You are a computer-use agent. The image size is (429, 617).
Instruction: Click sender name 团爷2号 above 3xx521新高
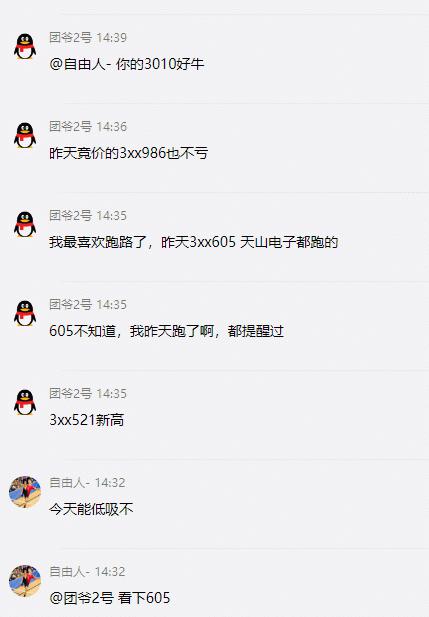pos(70,393)
